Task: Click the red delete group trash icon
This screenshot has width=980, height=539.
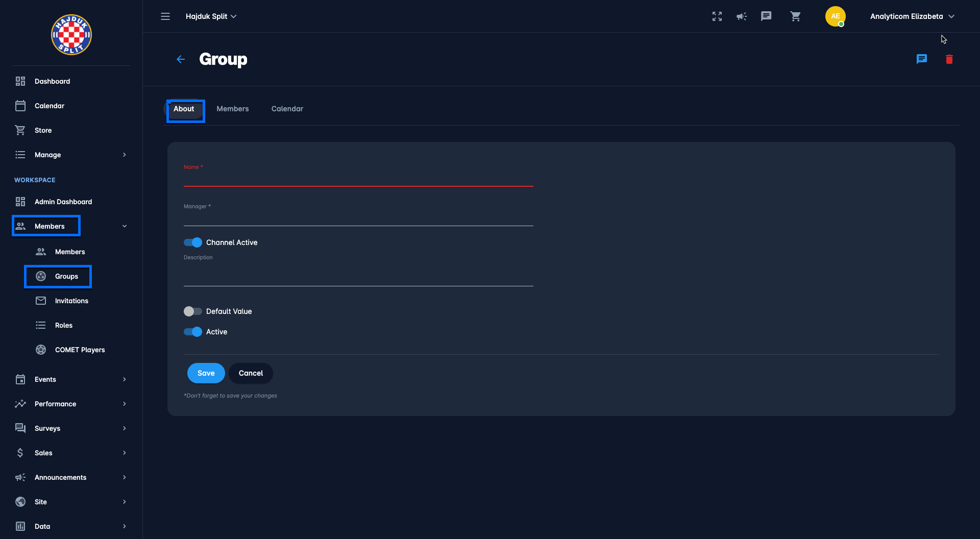Action: click(x=949, y=59)
